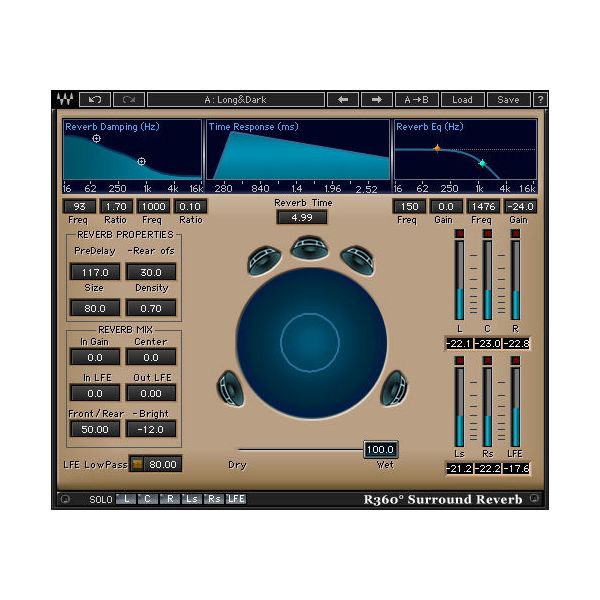
Task: Select the Reverb Time value 4.99
Action: (x=302, y=217)
